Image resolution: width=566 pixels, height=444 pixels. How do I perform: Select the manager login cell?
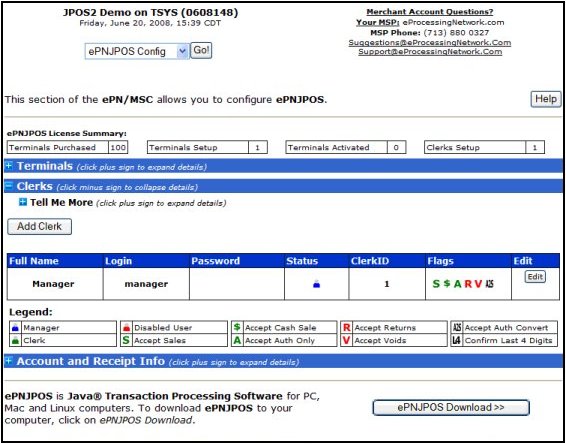tap(146, 284)
